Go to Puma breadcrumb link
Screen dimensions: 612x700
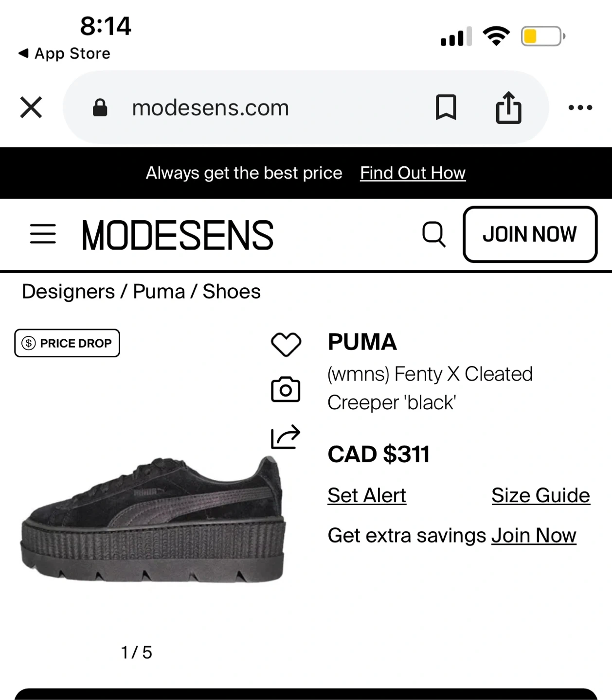click(x=159, y=292)
